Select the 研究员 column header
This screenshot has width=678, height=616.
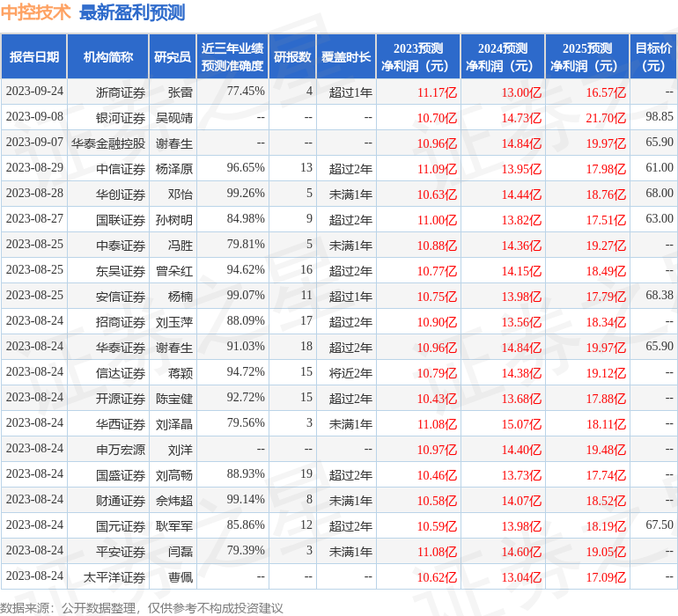click(173, 56)
